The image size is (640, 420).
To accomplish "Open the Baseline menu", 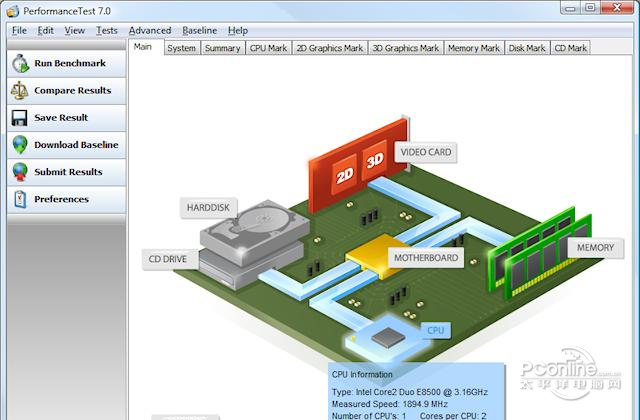I will [x=200, y=31].
